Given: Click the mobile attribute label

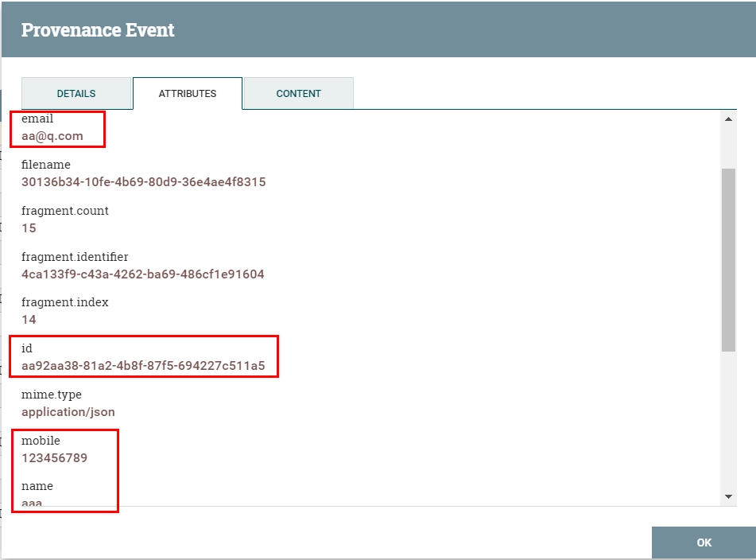Looking at the screenshot, I should coord(41,441).
